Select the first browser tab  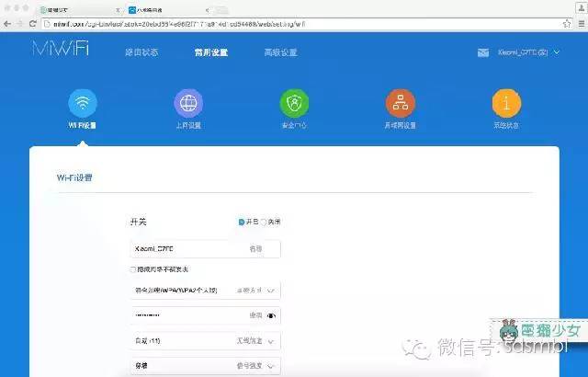coord(79,10)
